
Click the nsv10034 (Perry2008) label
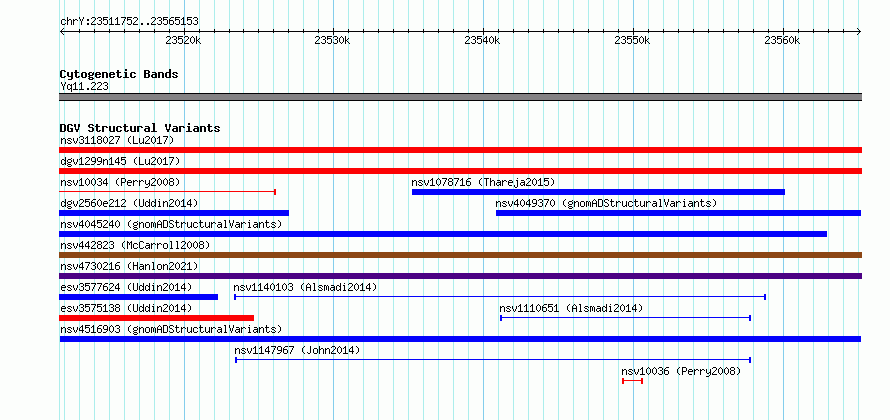[x=120, y=182]
